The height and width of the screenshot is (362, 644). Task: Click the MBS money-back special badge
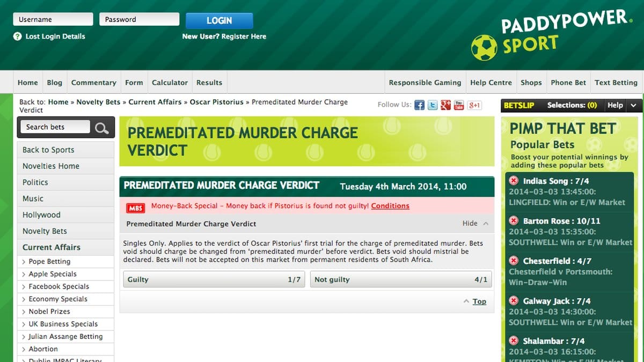(x=136, y=208)
